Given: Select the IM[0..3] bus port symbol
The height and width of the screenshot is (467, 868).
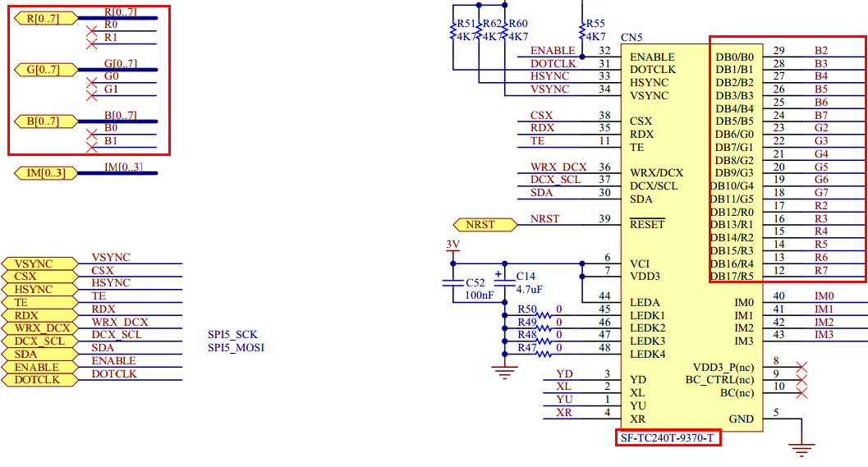Looking at the screenshot, I should 46,173.
